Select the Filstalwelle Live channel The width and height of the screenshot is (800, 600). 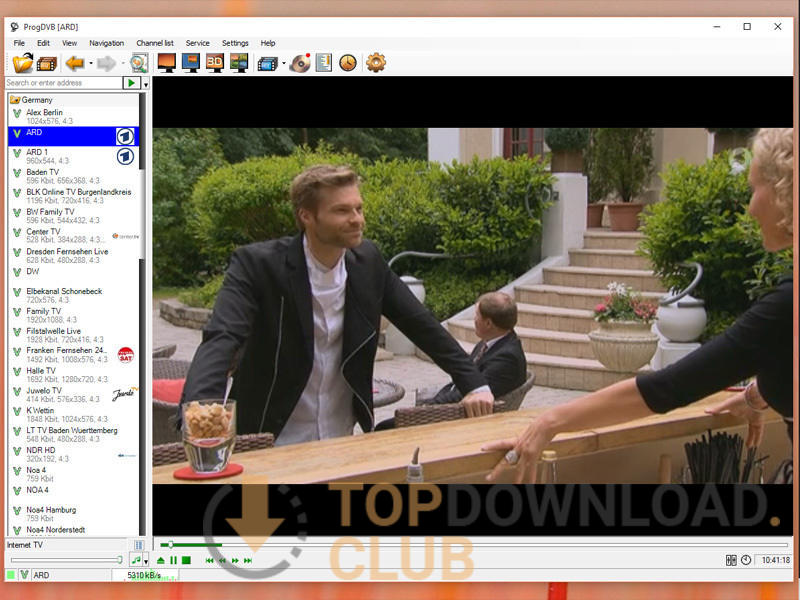pyautogui.click(x=73, y=335)
